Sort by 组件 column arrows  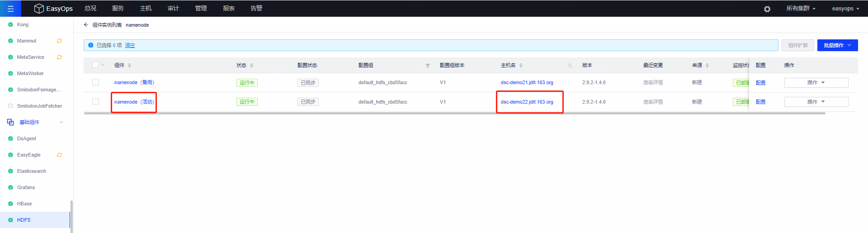(x=129, y=65)
